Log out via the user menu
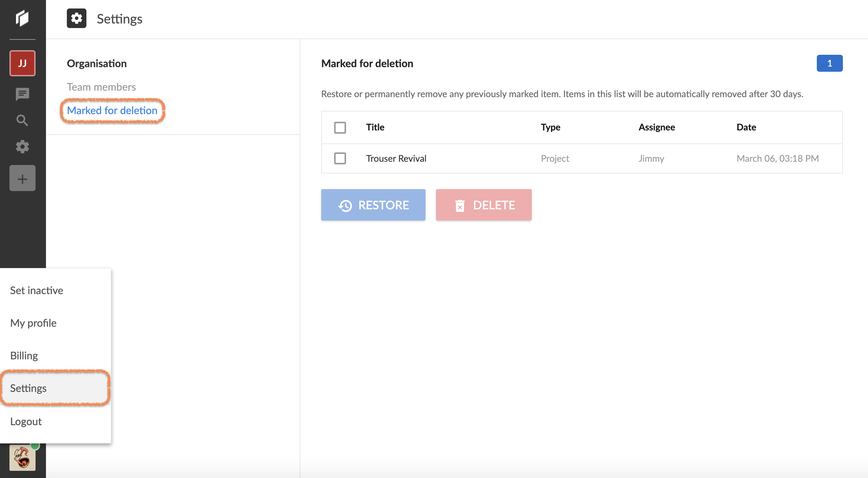Screen dimensions: 868x478 (26, 421)
